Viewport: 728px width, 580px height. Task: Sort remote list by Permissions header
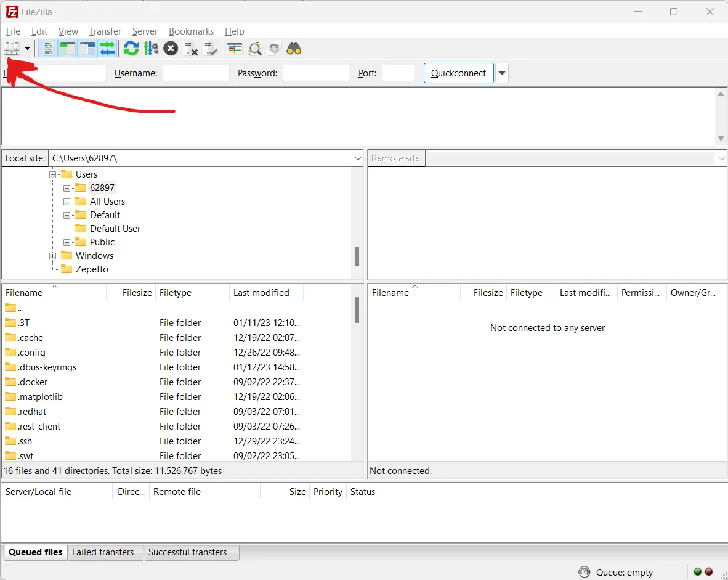pyautogui.click(x=642, y=292)
